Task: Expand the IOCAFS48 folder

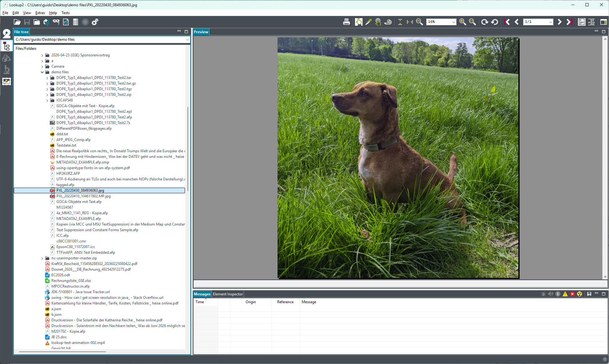Action: 47,101
